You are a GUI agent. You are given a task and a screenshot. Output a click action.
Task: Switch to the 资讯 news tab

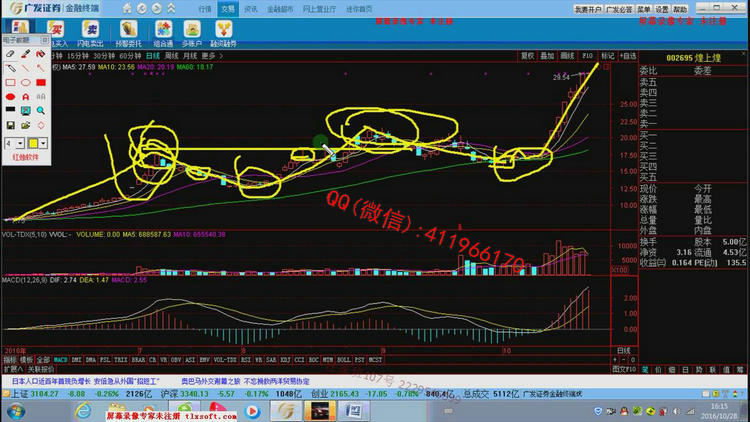tap(251, 9)
